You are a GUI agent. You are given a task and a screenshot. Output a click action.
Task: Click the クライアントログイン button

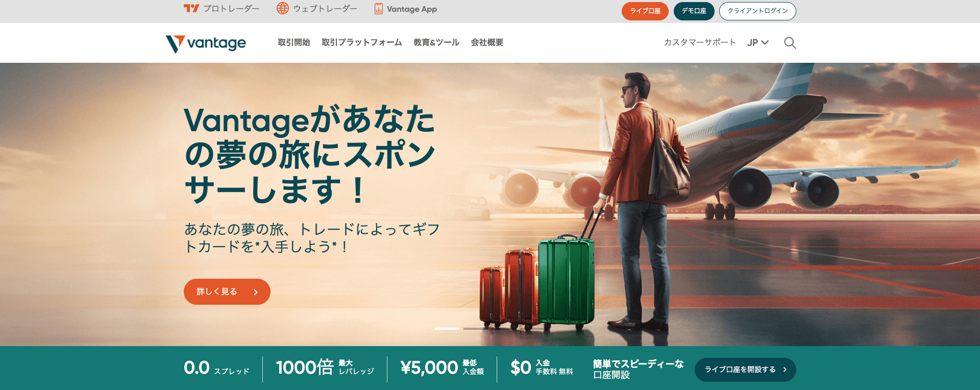coord(757,11)
